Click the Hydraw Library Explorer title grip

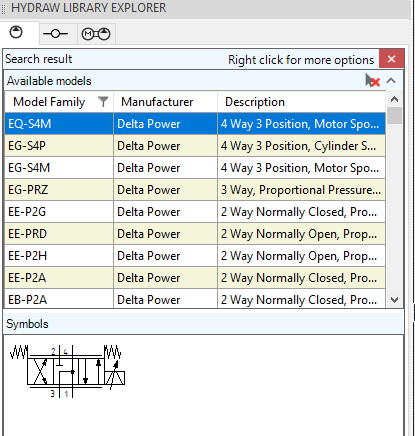4,8
